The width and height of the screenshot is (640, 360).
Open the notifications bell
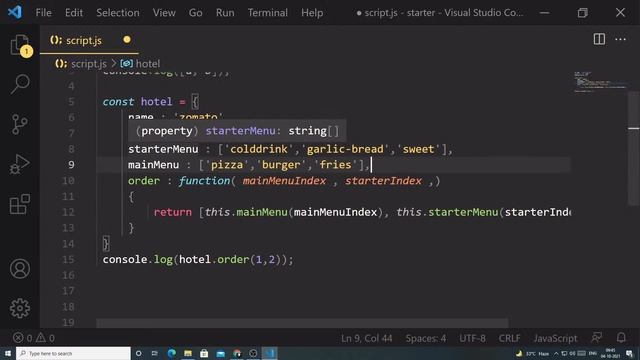621,338
